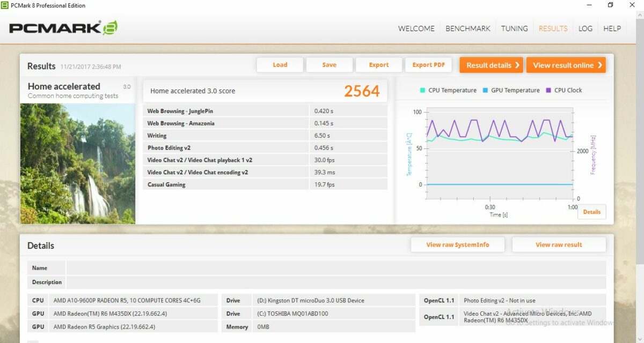
Task: Click the Save result button
Action: (330, 65)
